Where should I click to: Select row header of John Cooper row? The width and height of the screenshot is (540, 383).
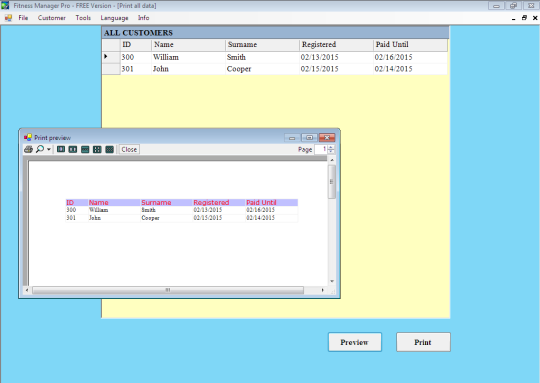click(x=111, y=69)
